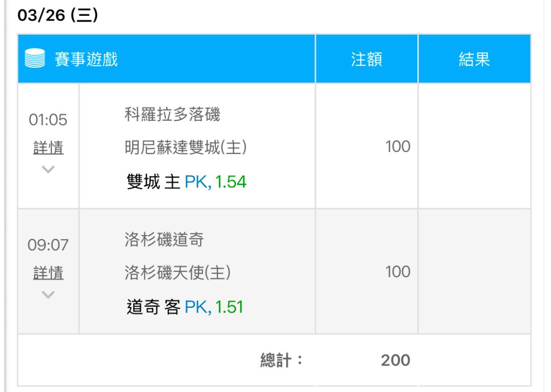Click team name 科羅拉多落磯
Viewport: 551px width, 392px height.
pyautogui.click(x=172, y=115)
